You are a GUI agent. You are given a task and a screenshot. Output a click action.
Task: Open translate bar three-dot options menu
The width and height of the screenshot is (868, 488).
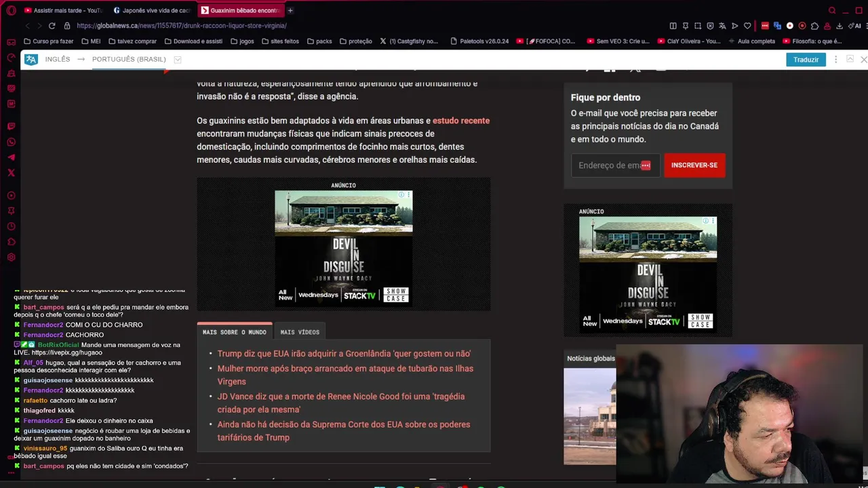pyautogui.click(x=835, y=60)
